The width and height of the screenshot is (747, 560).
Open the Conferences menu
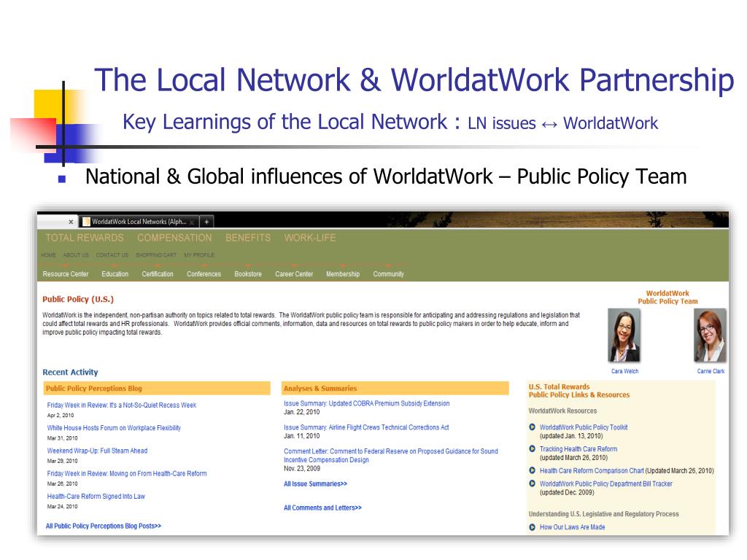tap(204, 274)
